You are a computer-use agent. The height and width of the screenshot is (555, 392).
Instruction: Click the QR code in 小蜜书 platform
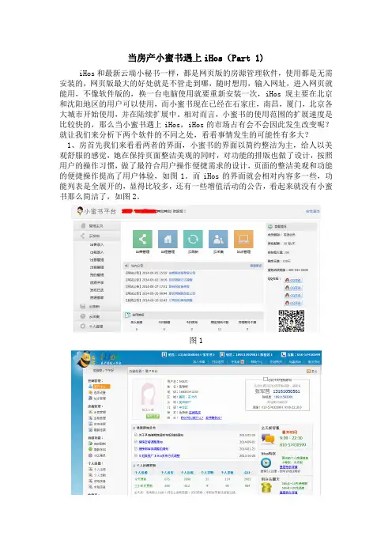point(291,321)
